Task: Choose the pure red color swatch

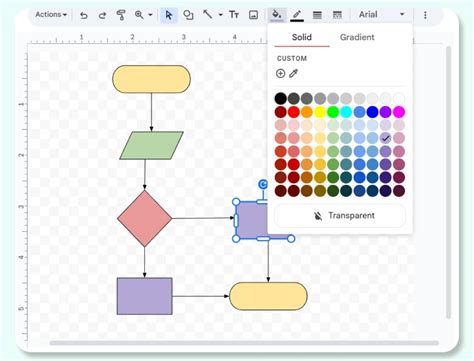Action: [x=294, y=112]
